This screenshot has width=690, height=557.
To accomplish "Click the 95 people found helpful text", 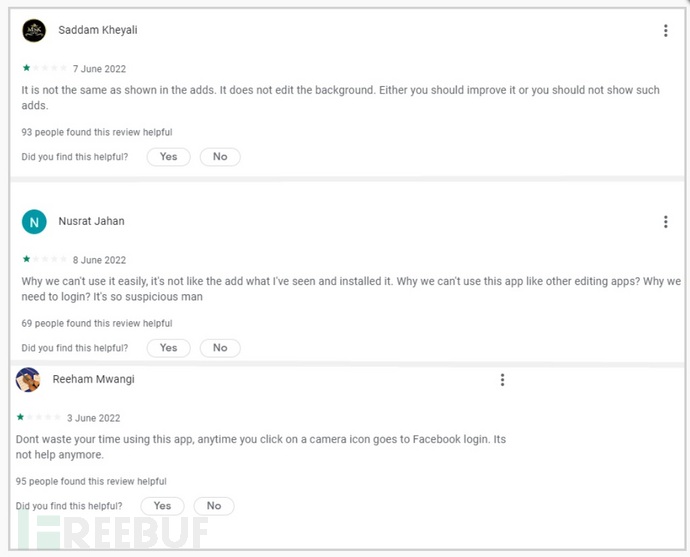I will coord(91,482).
